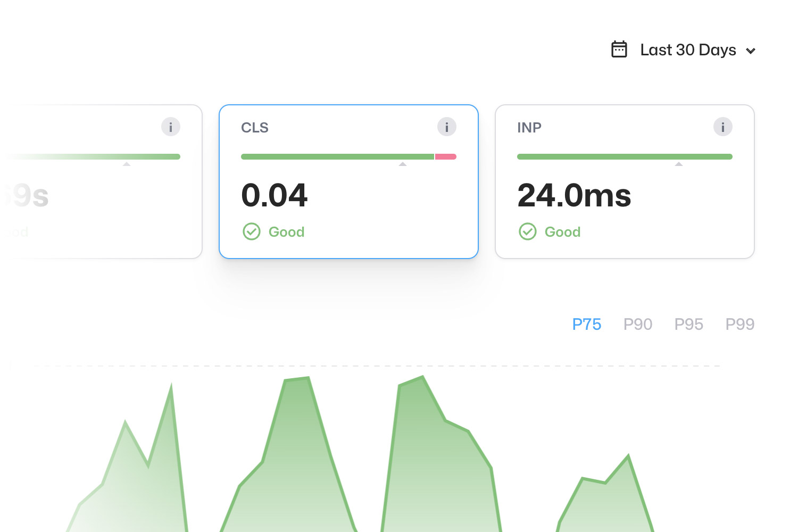
Task: Switch to the P95 percentile tab
Action: point(689,324)
